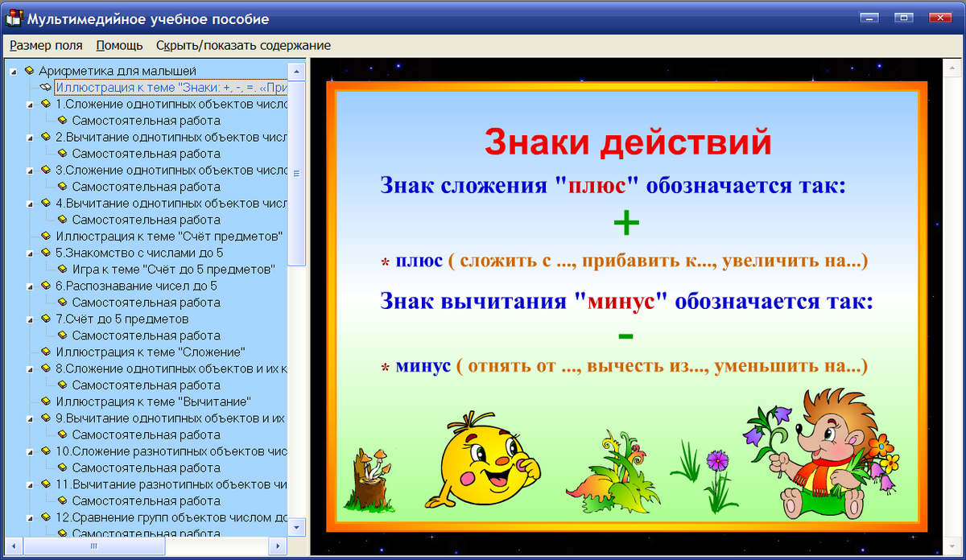Click the book icon of "5.Знакомство с числами до 5"
Viewport: 966px width, 560px height.
tap(47, 252)
